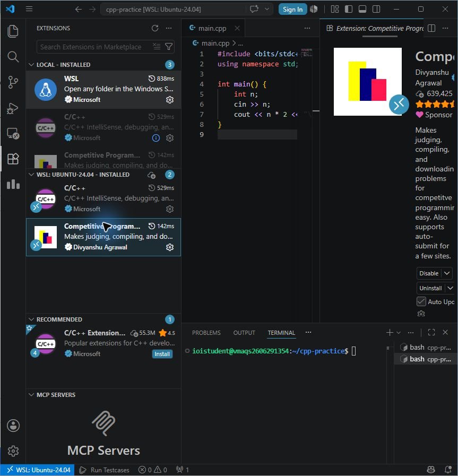Refresh the extensions list
The image size is (458, 476).
click(x=155, y=28)
